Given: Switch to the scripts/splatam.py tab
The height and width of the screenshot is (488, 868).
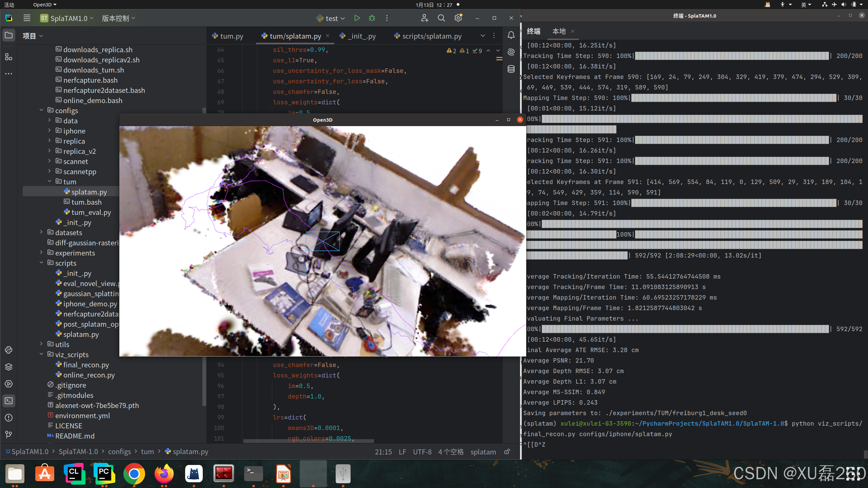Looking at the screenshot, I should (x=431, y=36).
